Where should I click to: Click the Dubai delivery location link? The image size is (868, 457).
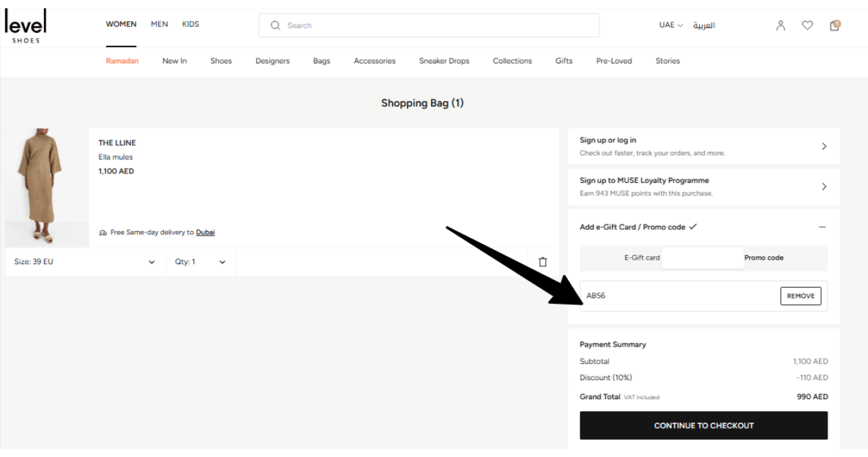(205, 232)
